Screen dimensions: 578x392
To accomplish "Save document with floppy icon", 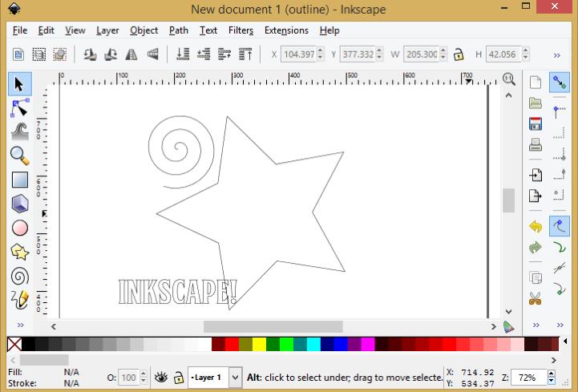I will tap(536, 124).
